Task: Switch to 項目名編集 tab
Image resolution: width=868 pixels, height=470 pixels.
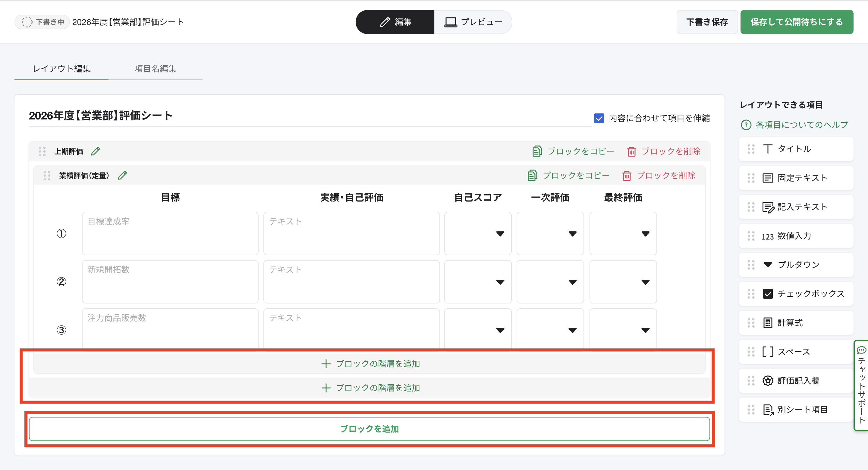Action: (x=155, y=69)
